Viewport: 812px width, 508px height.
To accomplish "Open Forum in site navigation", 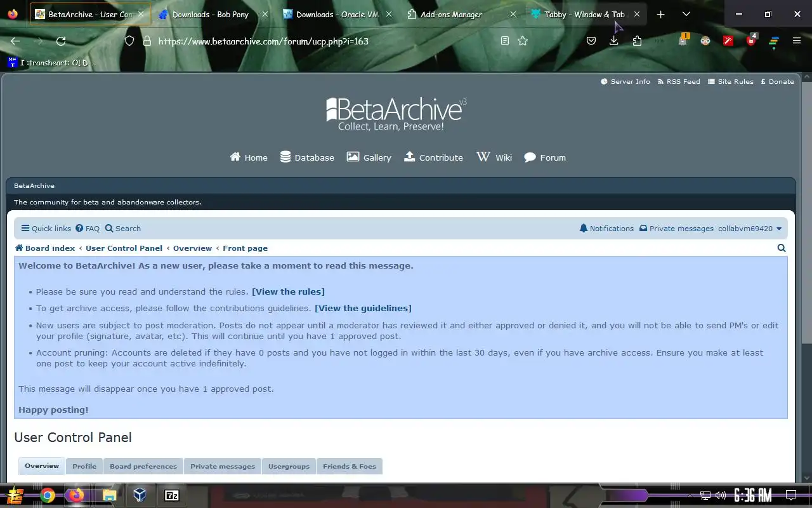I will tap(545, 157).
